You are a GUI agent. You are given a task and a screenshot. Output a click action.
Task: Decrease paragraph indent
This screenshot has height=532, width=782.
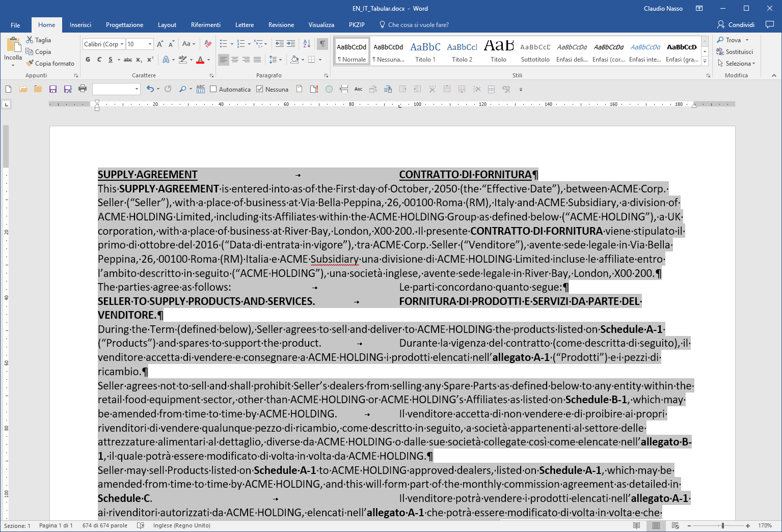tap(280, 44)
